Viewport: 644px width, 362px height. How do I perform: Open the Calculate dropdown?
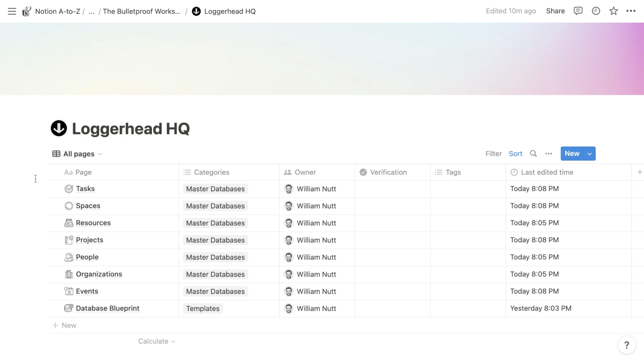(x=157, y=341)
